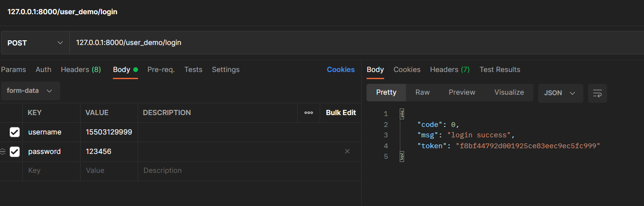Open the JSON response format dropdown
The width and height of the screenshot is (644, 206).
click(560, 93)
